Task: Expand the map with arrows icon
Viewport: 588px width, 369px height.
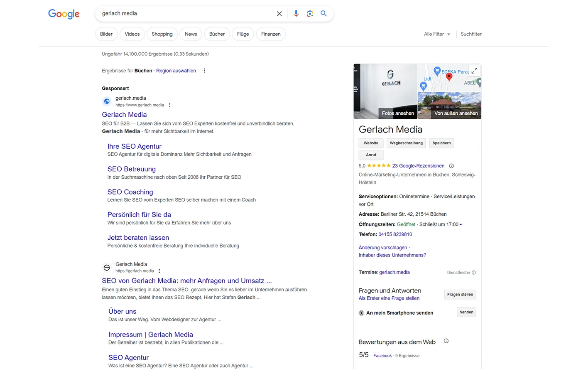Action: (x=474, y=71)
